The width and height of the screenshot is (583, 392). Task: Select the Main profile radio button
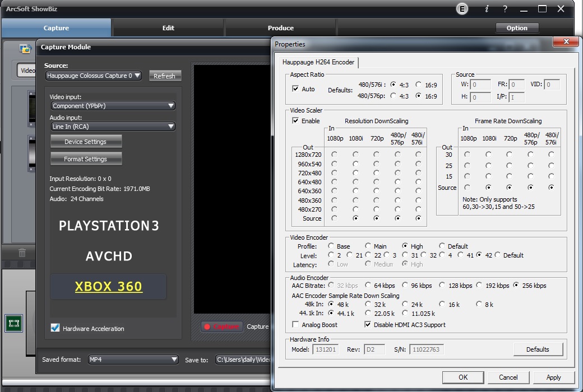368,246
